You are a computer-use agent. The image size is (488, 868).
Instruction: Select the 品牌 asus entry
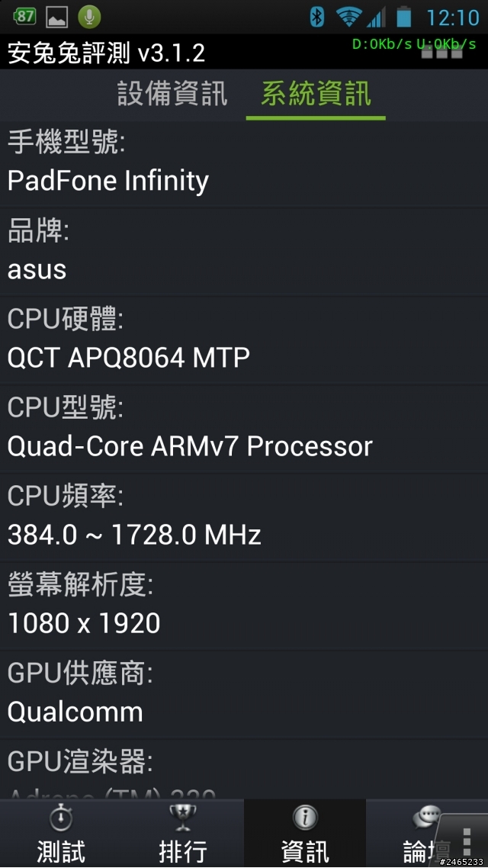tap(244, 251)
